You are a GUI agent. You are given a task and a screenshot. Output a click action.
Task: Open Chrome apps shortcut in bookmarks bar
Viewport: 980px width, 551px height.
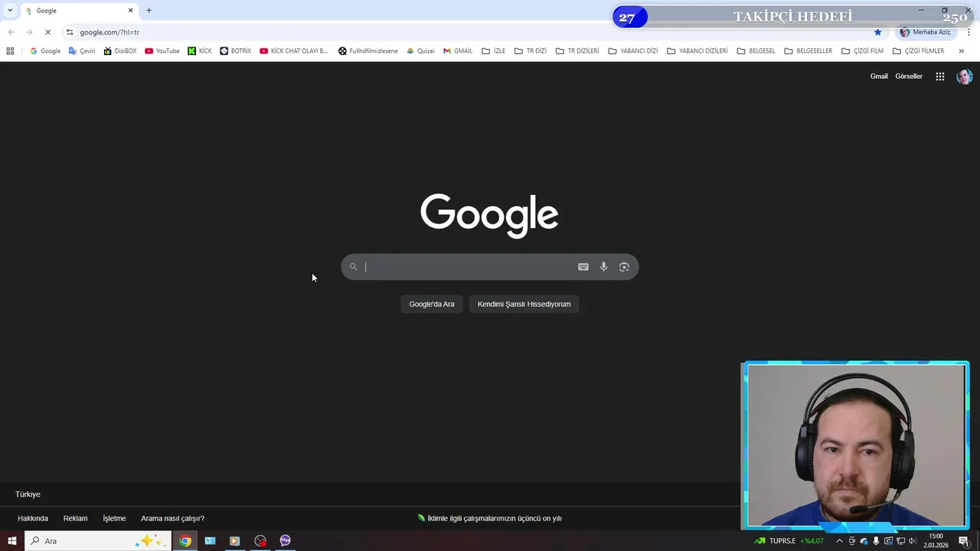point(10,51)
